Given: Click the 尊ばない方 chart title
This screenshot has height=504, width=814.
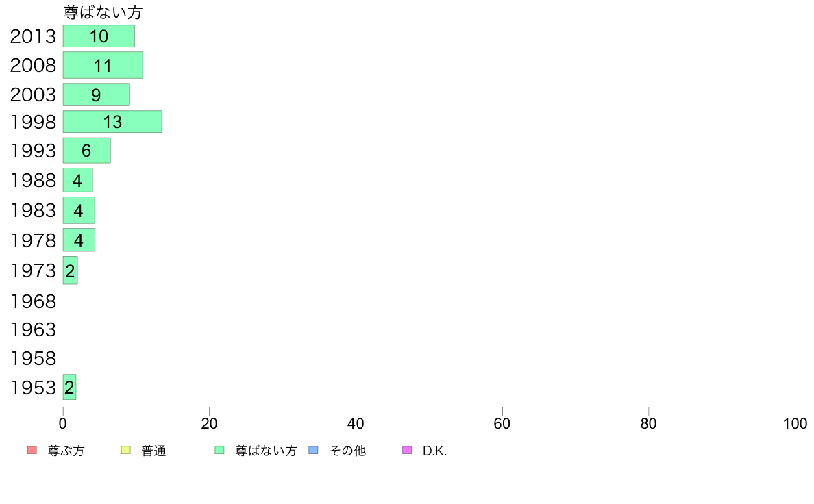Looking at the screenshot, I should pos(103,12).
